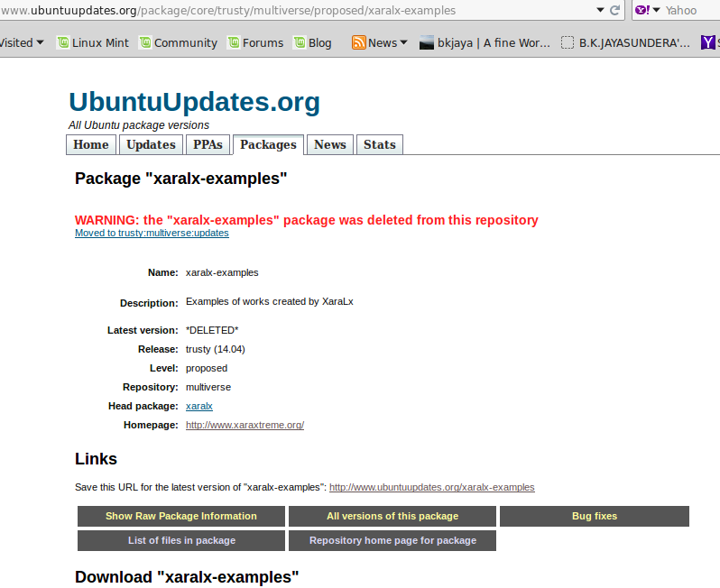The height and width of the screenshot is (588, 720).
Task: Open the Forums bookmark
Action: pyautogui.click(x=255, y=42)
